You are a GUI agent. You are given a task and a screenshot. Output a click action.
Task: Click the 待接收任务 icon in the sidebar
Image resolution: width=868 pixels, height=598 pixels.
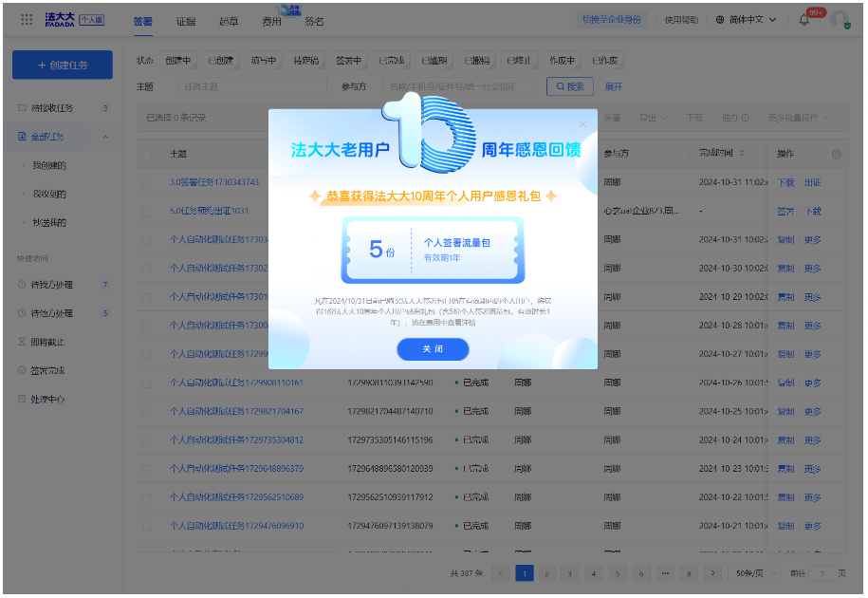22,108
